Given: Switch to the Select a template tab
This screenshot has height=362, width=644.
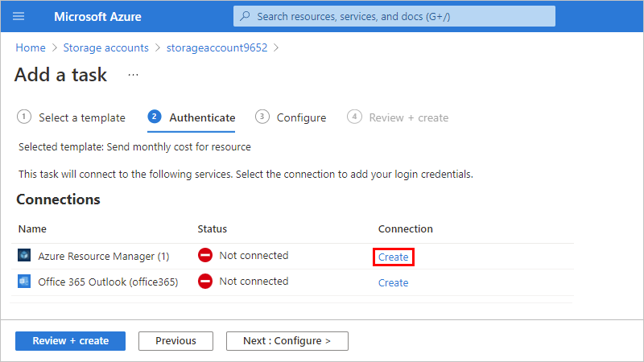Looking at the screenshot, I should (x=71, y=117).
